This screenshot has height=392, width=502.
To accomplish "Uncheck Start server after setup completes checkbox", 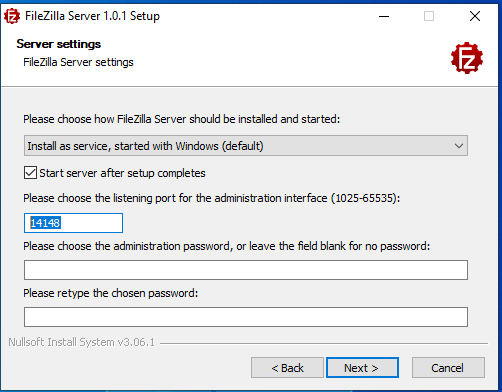I will 30,173.
